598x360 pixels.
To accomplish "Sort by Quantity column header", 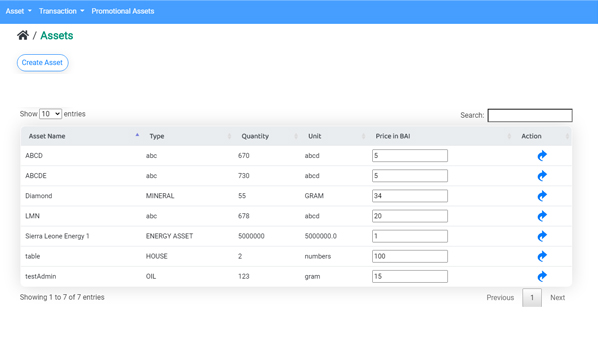I will 267,136.
